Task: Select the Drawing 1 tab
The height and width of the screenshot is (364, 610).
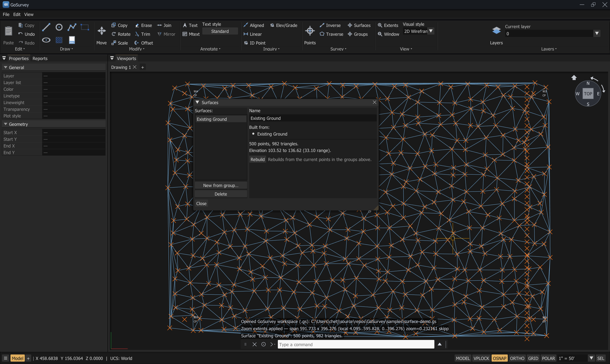Action: (x=121, y=67)
